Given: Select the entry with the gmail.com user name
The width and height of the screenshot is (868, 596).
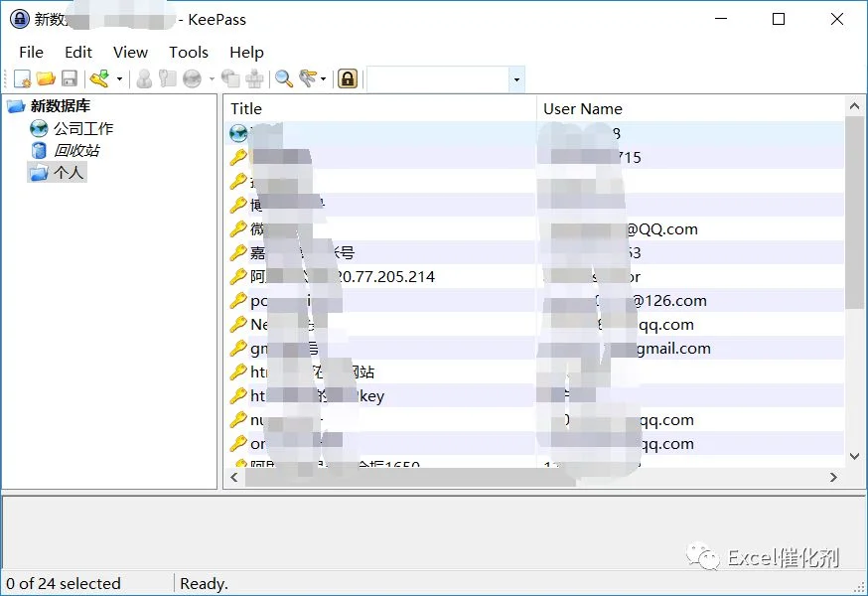Looking at the screenshot, I should click(534, 349).
